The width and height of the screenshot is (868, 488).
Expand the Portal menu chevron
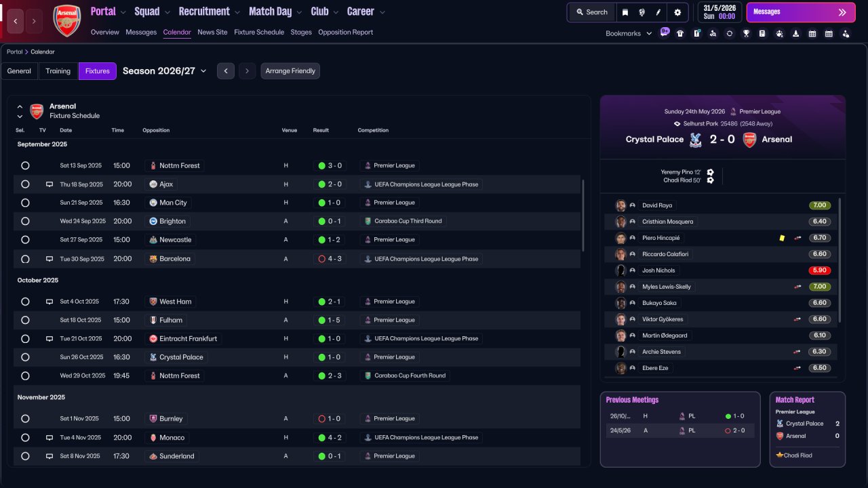pyautogui.click(x=123, y=12)
